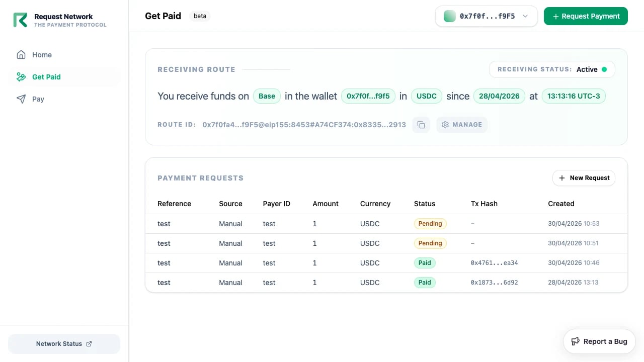
Task: Click created date 28/04/2026 13:13
Action: pyautogui.click(x=573, y=283)
